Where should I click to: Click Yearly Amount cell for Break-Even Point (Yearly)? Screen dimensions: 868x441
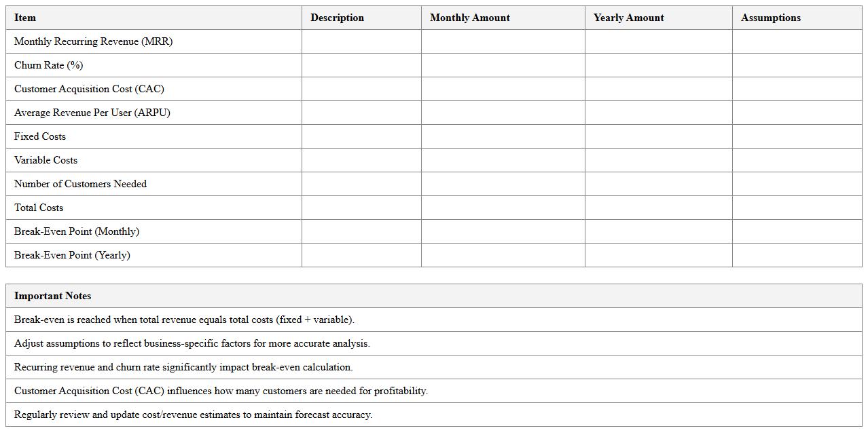tap(658, 255)
